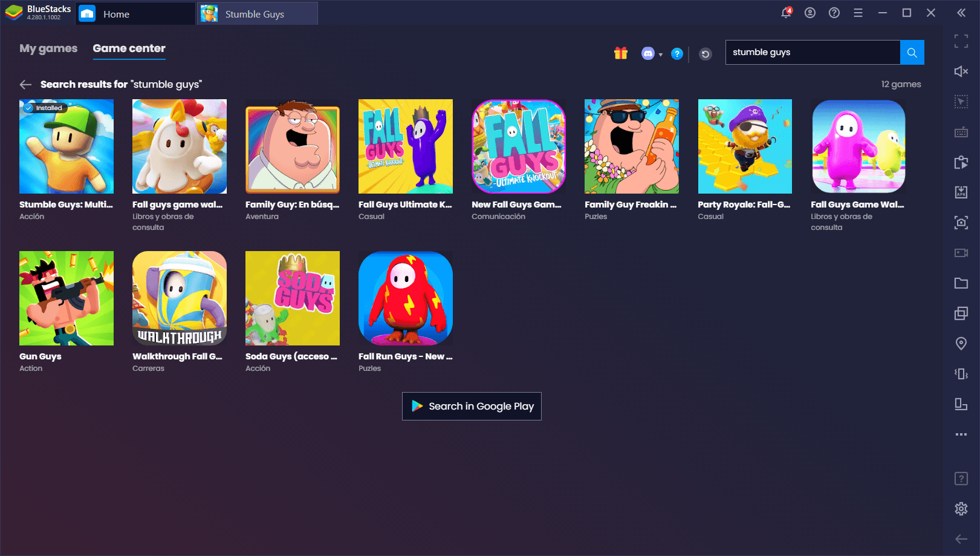Viewport: 980px width, 556px height.
Task: Focus the search field with 'stumble guys'
Action: click(813, 53)
